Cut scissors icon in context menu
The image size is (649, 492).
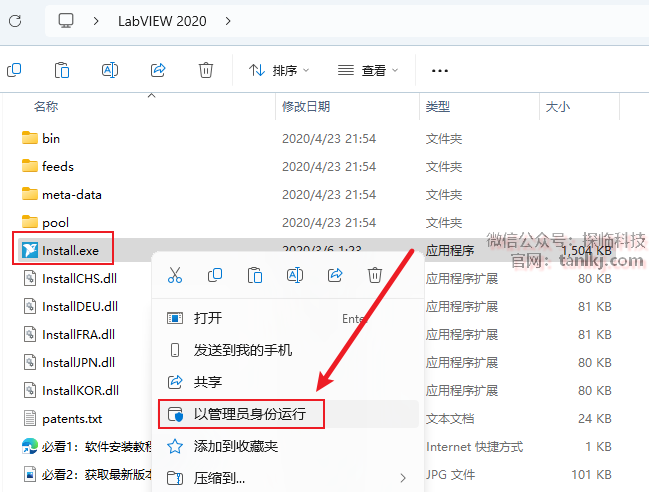(175, 275)
